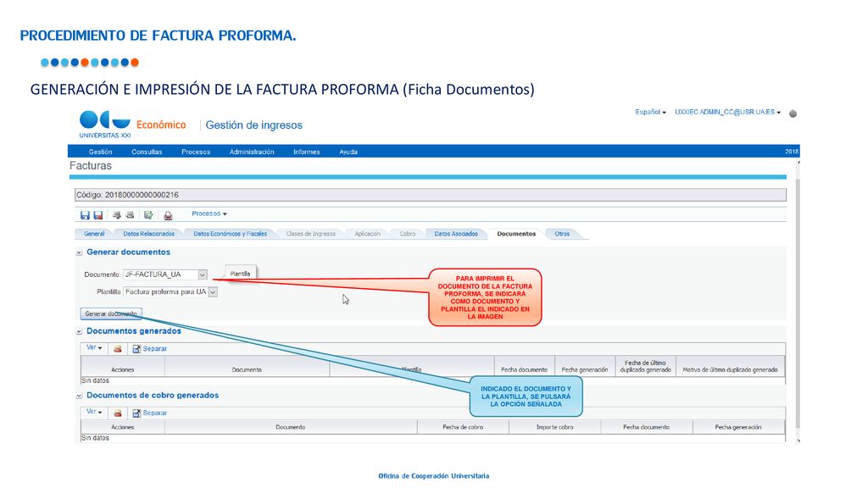Screen dimensions: 868x488
Task: Click the Fecha de cobro column header
Action: click(463, 427)
